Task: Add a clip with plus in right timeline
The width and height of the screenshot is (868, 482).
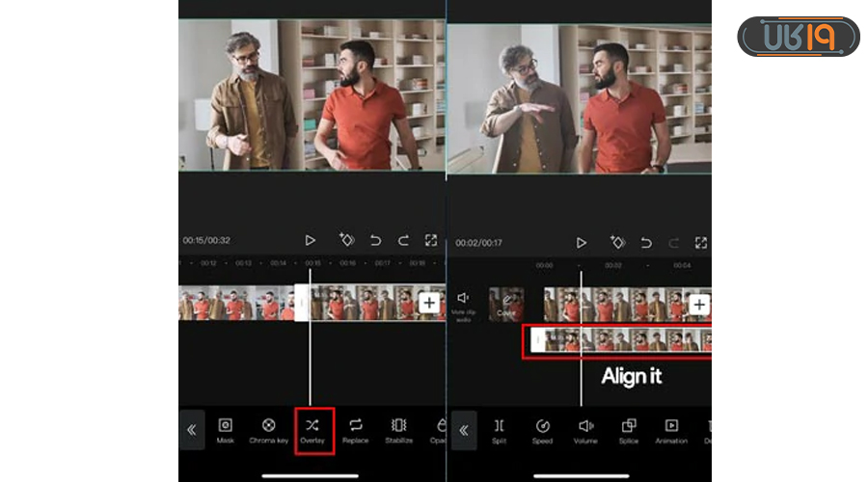Action: click(x=699, y=305)
